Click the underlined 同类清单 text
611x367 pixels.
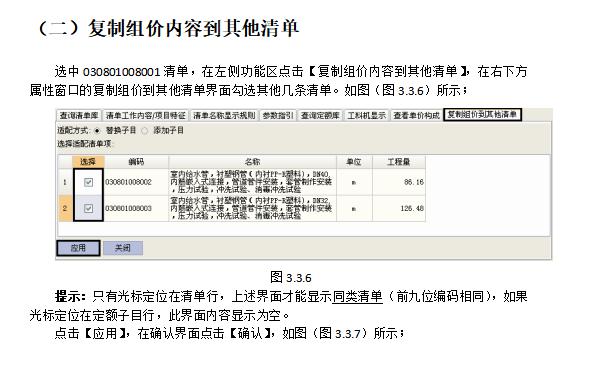click(x=357, y=296)
